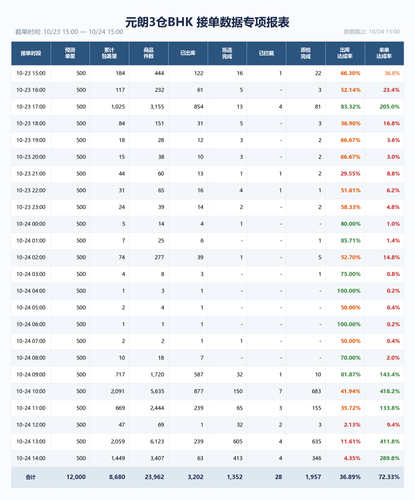Click the 80.00% rate cell
The height and width of the screenshot is (500, 415).
(x=351, y=224)
